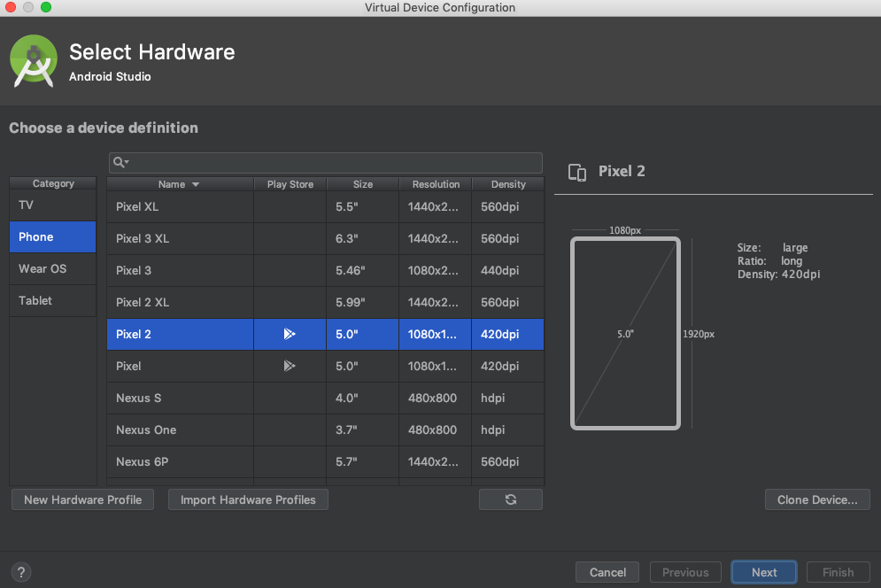Click Clone Device button
The height and width of the screenshot is (588, 881).
click(817, 499)
